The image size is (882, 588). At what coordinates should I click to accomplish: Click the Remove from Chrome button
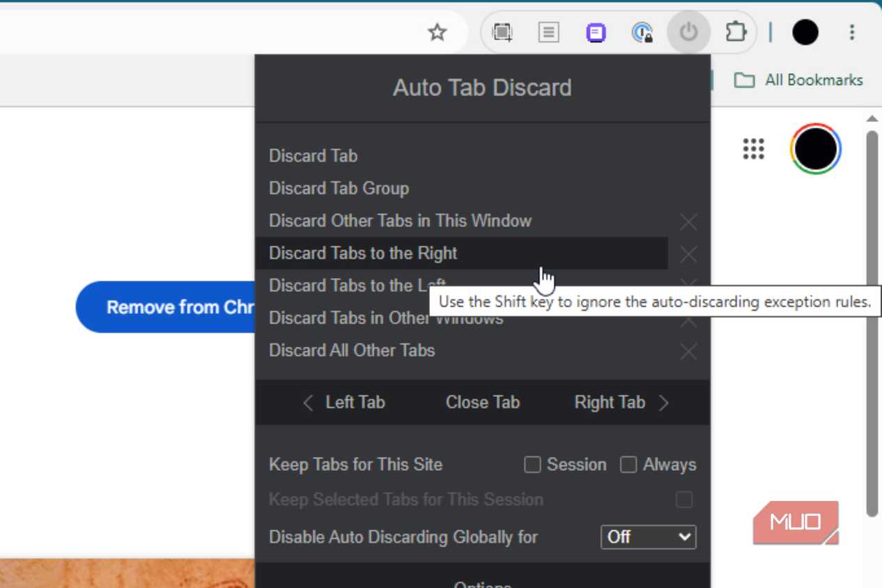[166, 307]
